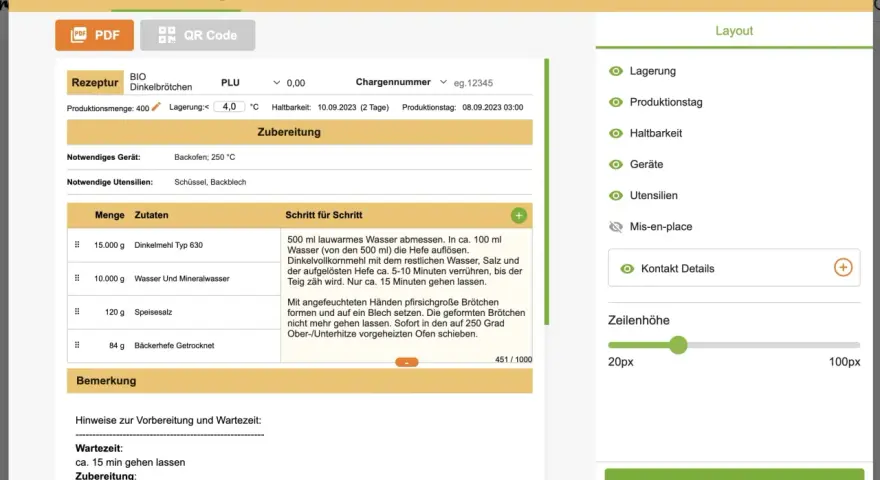Click the recipe name BIO Dinkelbrötchen
880x480 pixels.
tap(161, 82)
